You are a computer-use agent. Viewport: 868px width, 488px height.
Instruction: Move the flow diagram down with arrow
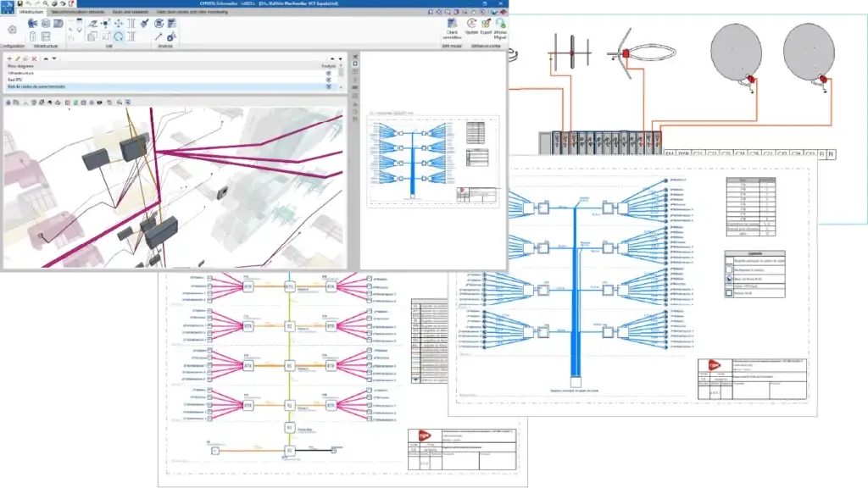54,58
